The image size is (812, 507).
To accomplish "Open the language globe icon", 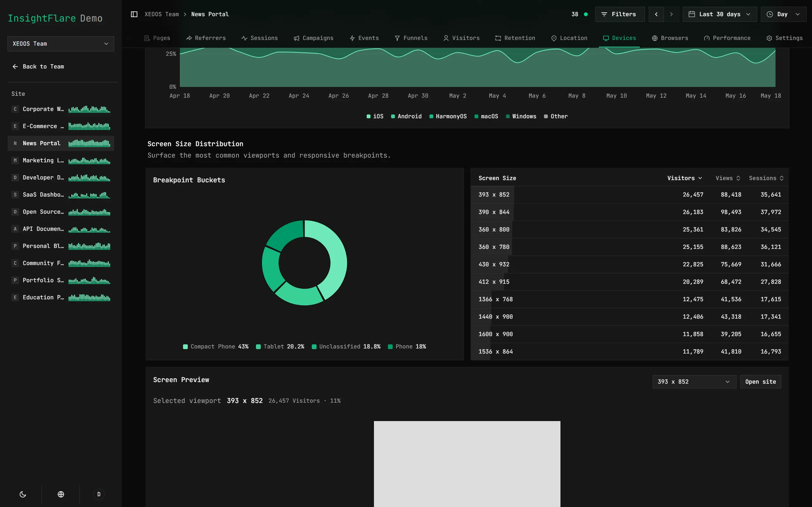I will pos(61,494).
